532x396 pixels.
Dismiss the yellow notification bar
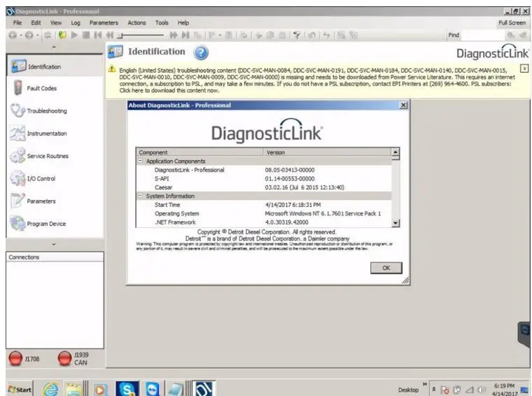pyautogui.click(x=524, y=69)
